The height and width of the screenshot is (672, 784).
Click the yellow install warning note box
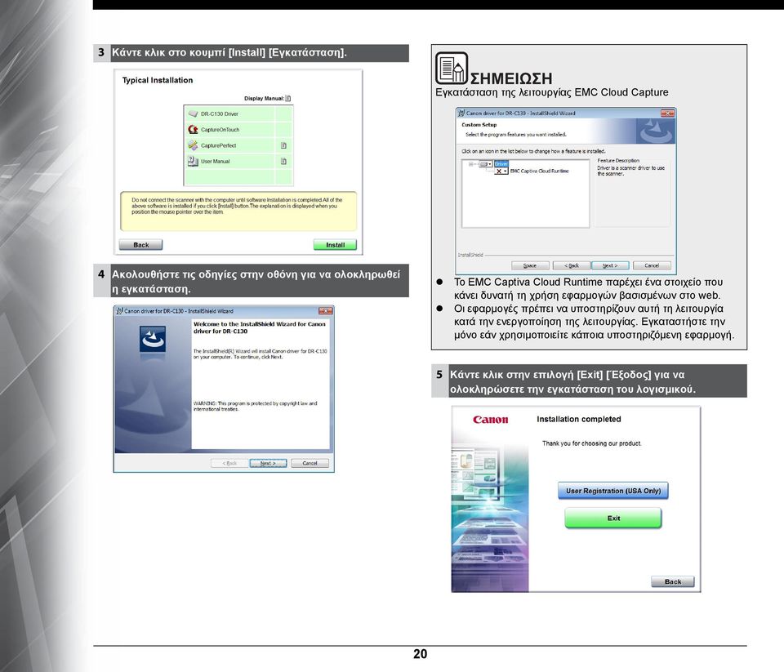pyautogui.click(x=238, y=211)
